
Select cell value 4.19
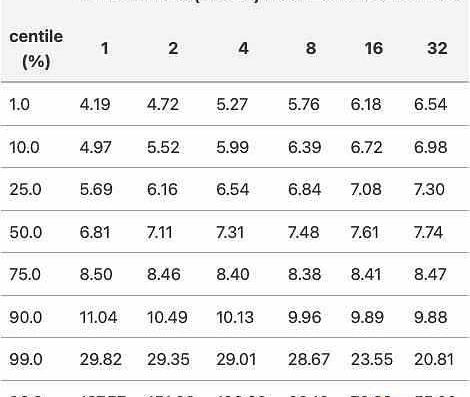[95, 105]
